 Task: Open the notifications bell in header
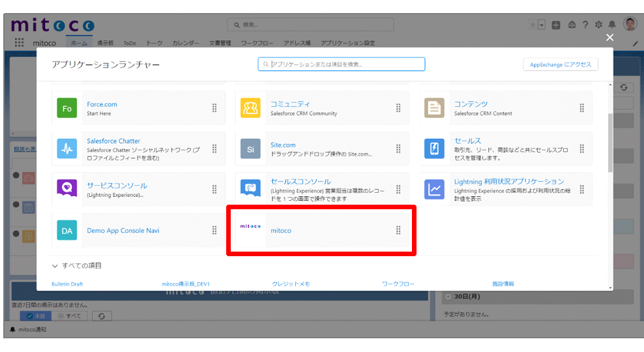(x=612, y=25)
